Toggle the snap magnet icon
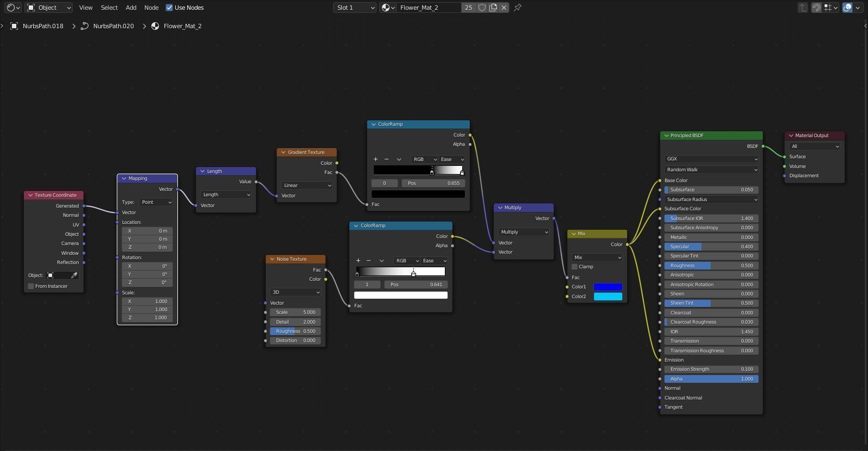Image resolution: width=868 pixels, height=451 pixels. pos(816,8)
